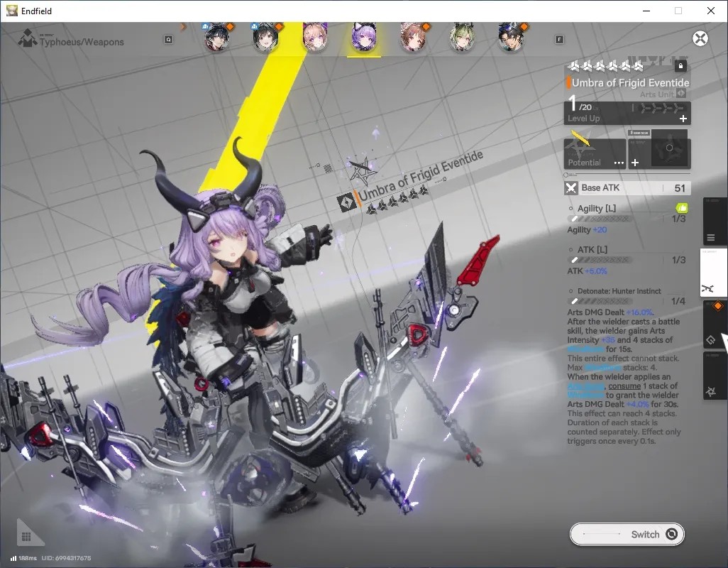Click the Detonate: Hunter Instinct progress bar
This screenshot has height=568, width=728.
point(600,301)
